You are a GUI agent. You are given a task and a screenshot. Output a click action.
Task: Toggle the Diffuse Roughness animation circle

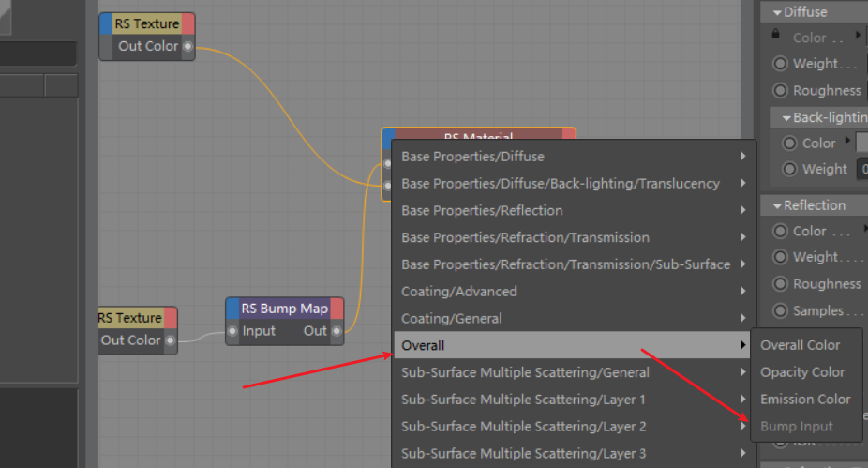point(780,90)
